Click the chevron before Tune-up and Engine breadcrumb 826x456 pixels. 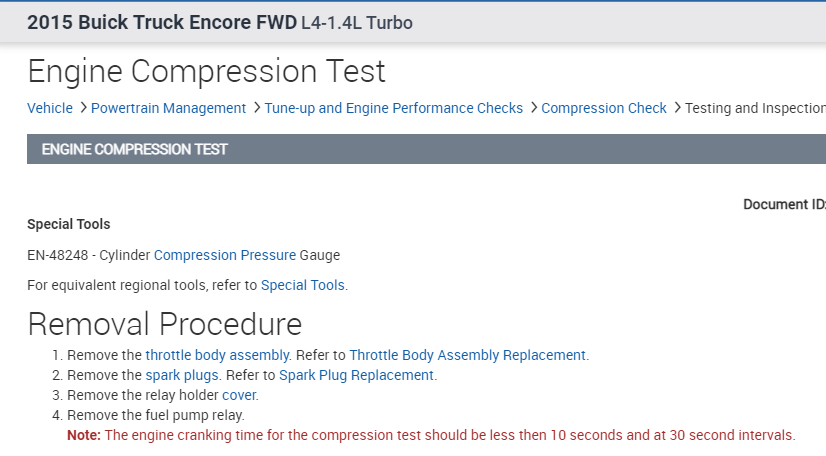(x=256, y=108)
